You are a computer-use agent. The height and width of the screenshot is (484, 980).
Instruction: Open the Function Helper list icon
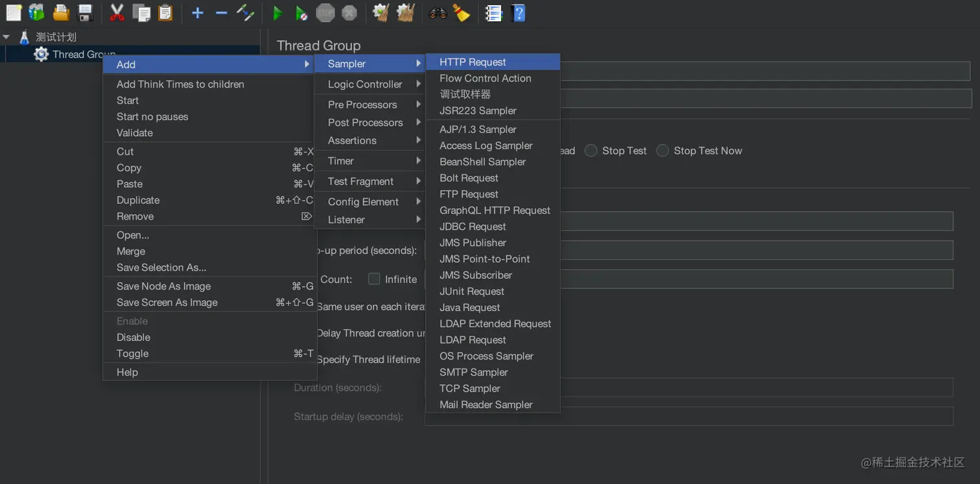click(x=494, y=12)
